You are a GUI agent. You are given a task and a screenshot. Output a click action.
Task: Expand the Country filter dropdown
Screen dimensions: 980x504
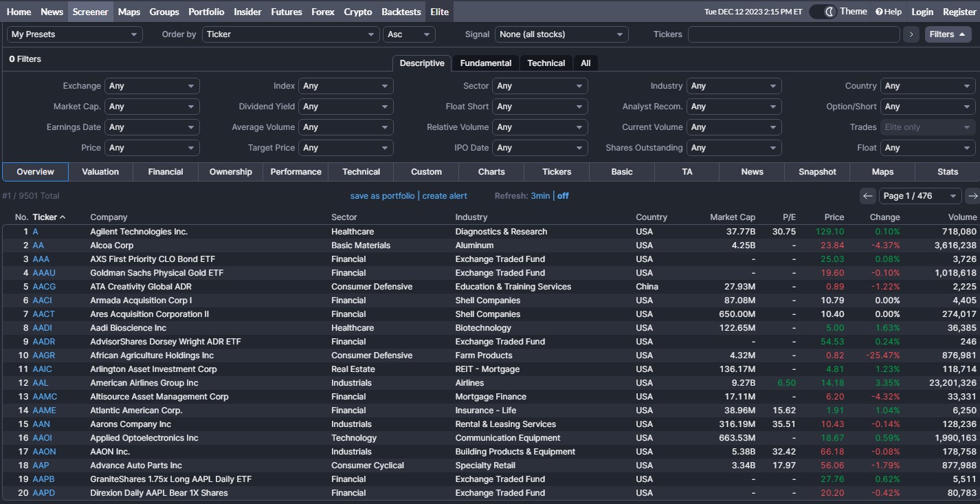pyautogui.click(x=928, y=86)
